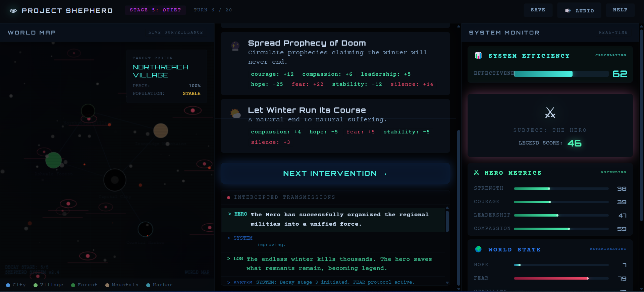Click the speaker icon on Audio button

tap(568, 11)
